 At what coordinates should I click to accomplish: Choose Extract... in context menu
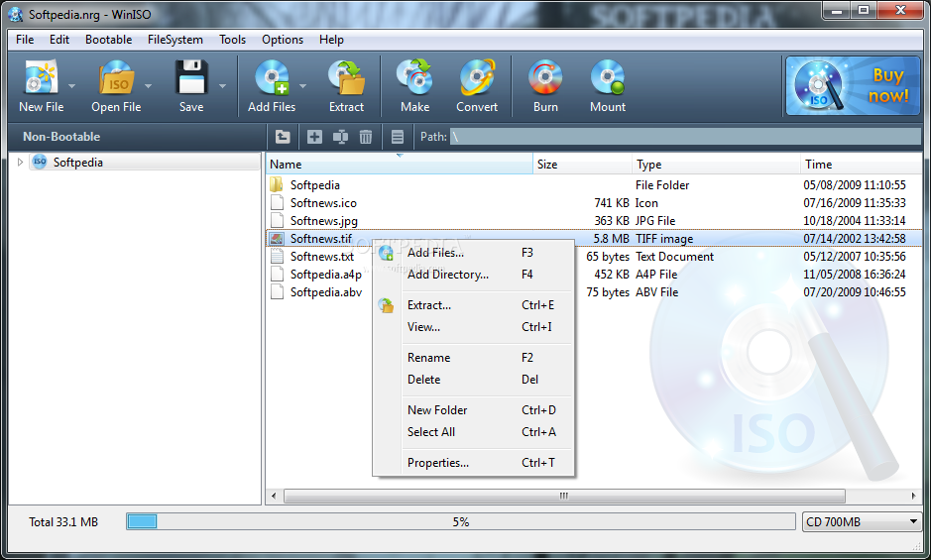click(473, 305)
